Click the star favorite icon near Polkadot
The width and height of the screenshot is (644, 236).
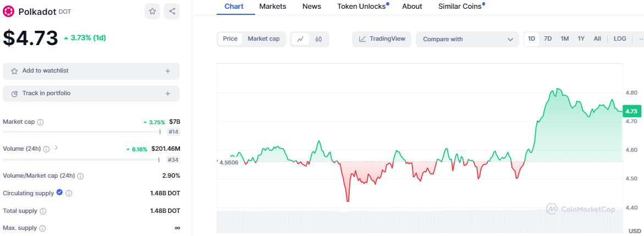[x=152, y=11]
